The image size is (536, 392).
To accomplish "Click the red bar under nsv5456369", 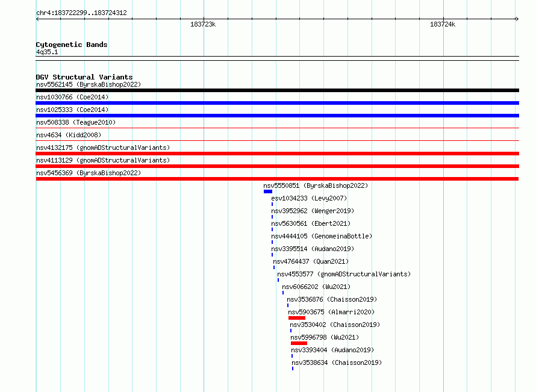I will [x=277, y=179].
